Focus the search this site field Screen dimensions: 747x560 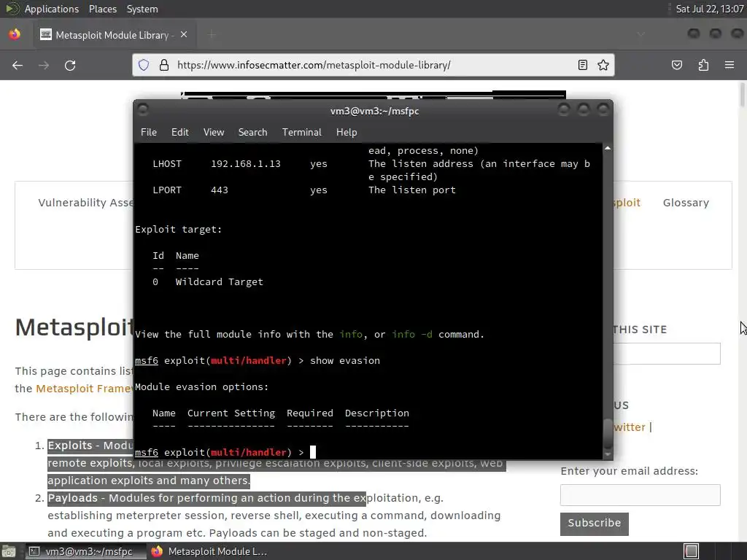point(667,354)
